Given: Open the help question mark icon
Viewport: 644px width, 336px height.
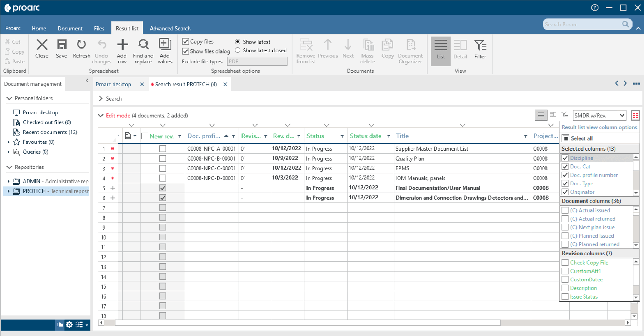Looking at the screenshot, I should coord(595,7).
